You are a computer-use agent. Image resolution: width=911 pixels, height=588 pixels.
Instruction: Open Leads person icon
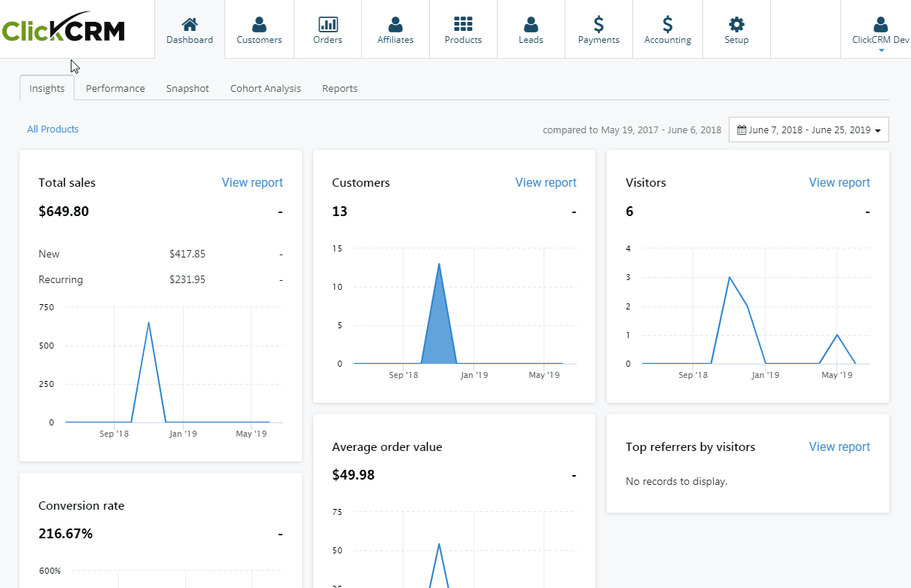[531, 24]
